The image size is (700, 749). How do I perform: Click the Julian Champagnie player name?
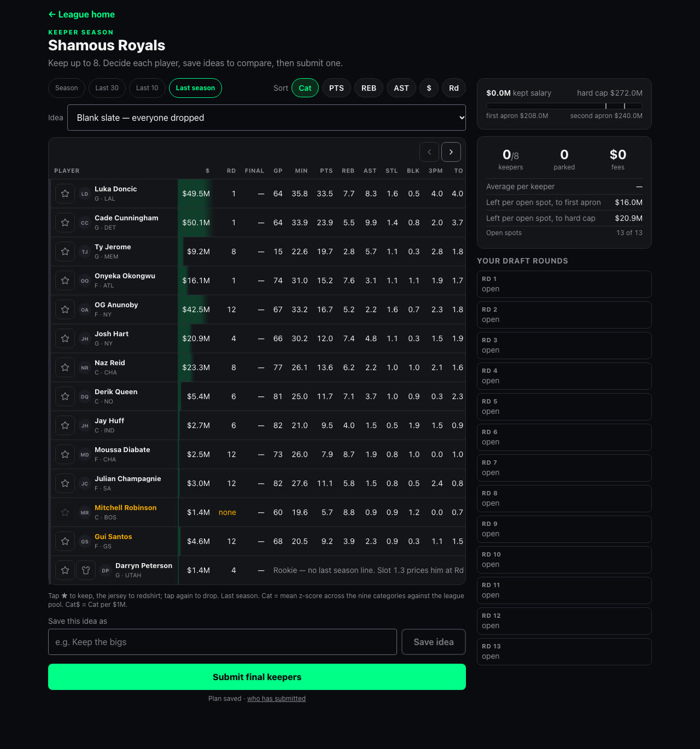coord(128,479)
